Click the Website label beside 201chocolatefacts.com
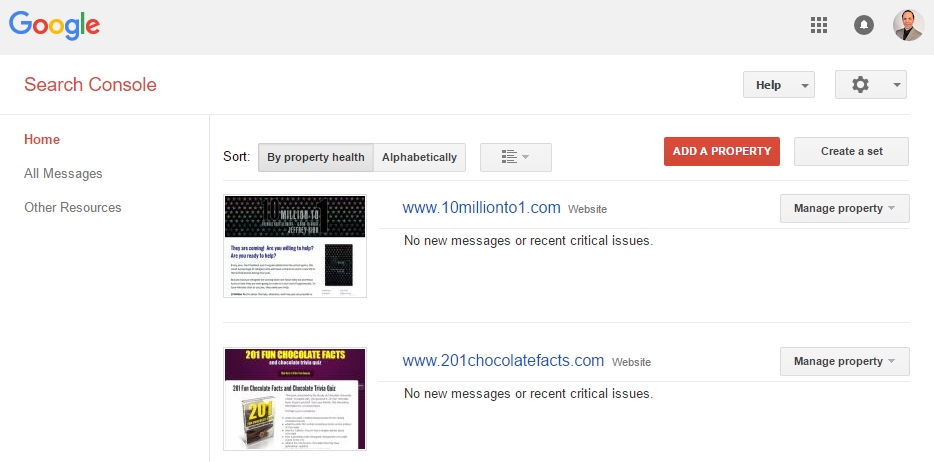The image size is (934, 462). click(631, 362)
